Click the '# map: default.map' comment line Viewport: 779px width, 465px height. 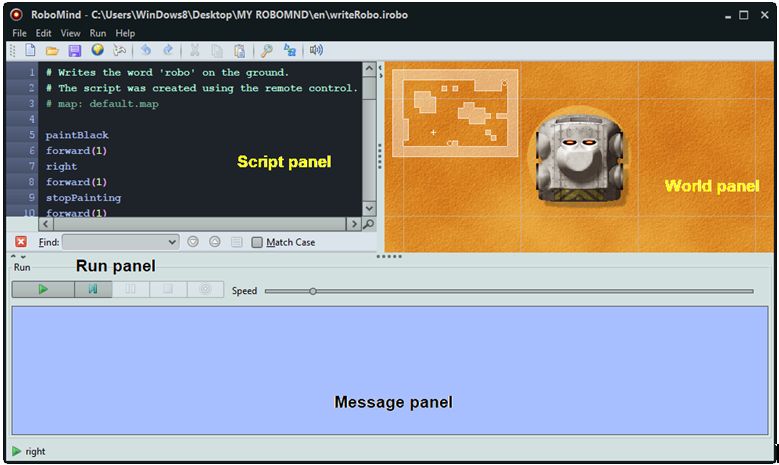point(102,104)
